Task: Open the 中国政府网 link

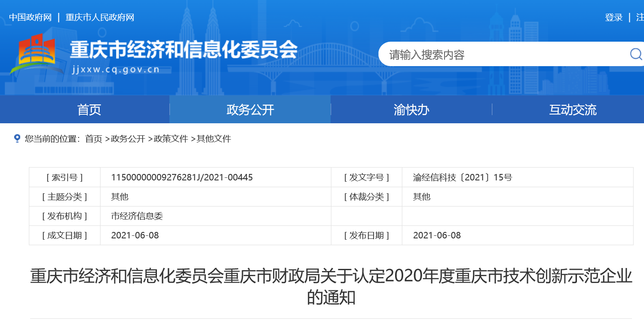Action: (x=30, y=18)
